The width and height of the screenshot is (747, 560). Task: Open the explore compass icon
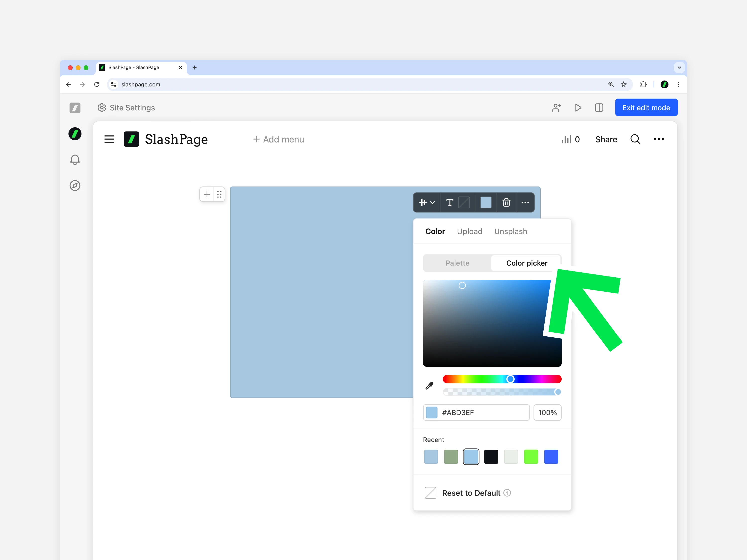tap(75, 185)
